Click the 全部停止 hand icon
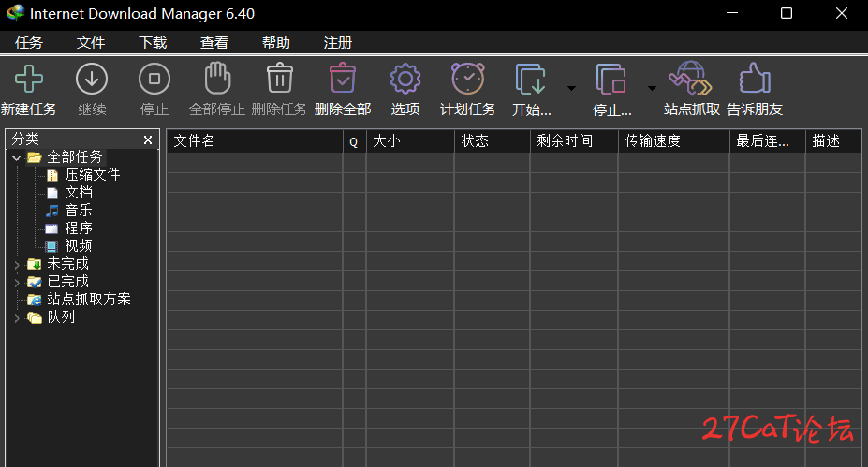This screenshot has height=467, width=868. (217, 78)
